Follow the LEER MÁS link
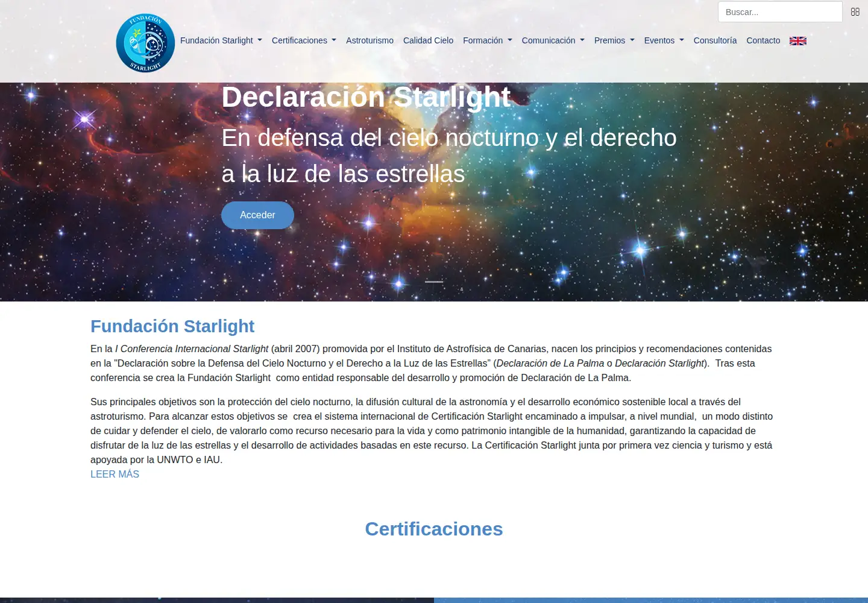This screenshot has height=603, width=868. tap(115, 474)
